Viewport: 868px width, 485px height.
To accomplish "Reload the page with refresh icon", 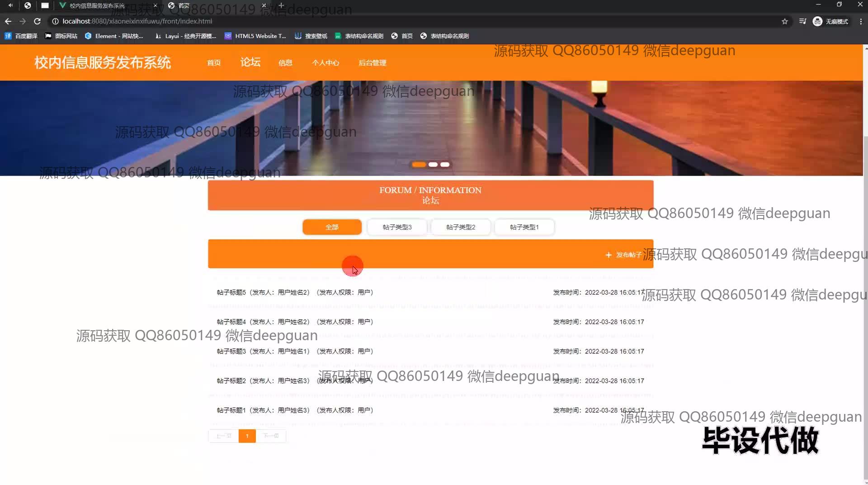I will click(38, 21).
